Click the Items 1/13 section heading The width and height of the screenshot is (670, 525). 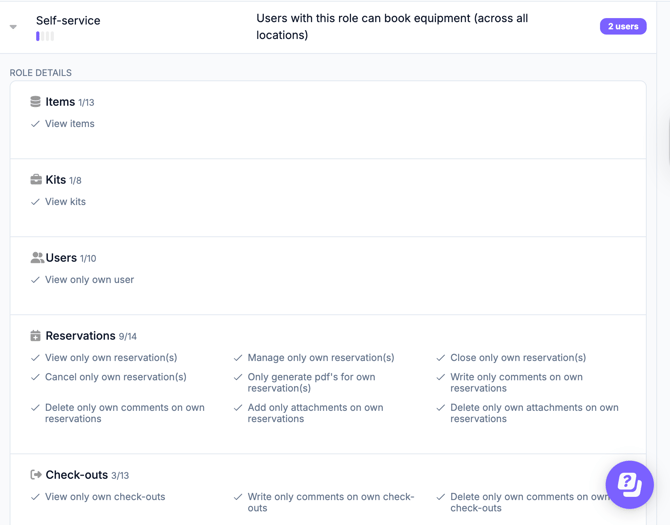point(70,102)
